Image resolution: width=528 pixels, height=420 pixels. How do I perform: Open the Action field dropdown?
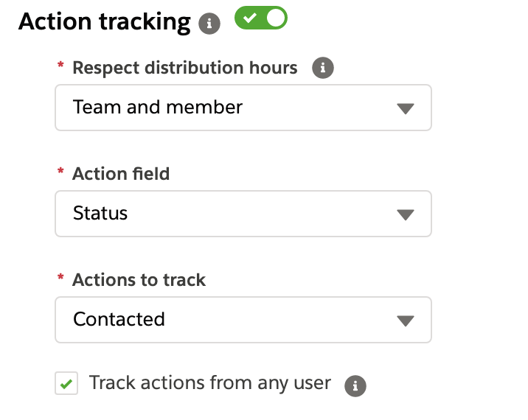(243, 214)
